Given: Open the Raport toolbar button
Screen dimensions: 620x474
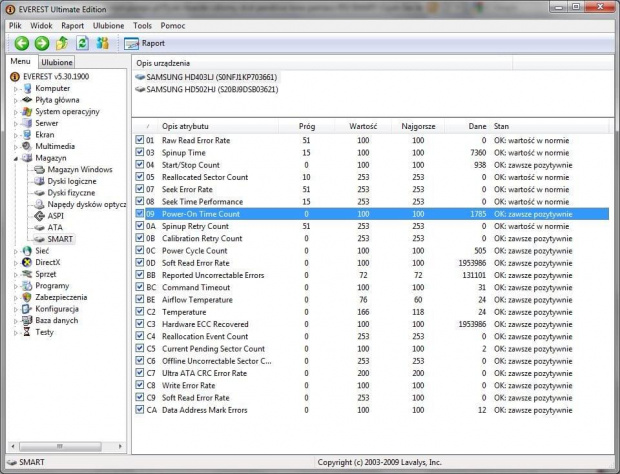Looking at the screenshot, I should 144,43.
